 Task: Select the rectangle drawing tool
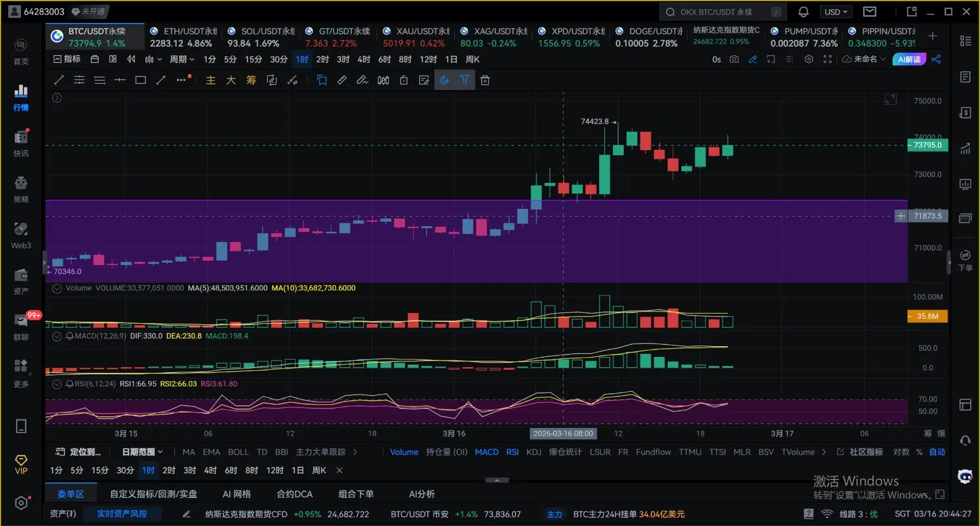(140, 80)
